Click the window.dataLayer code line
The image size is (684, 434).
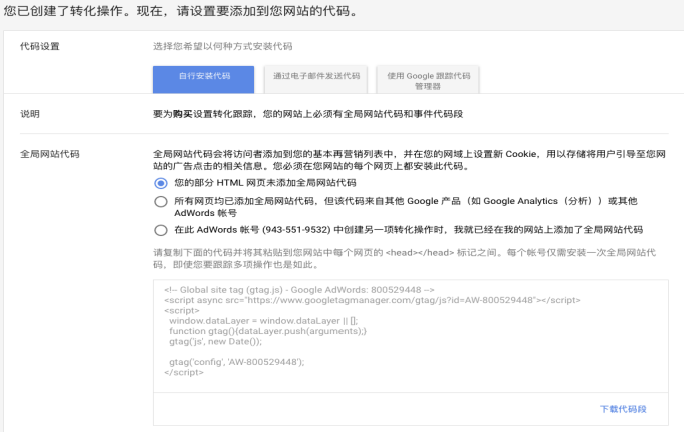coord(263,321)
